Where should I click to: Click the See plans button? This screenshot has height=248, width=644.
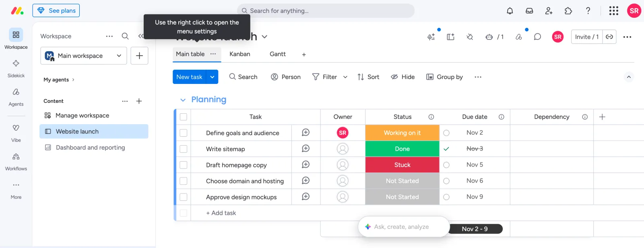[56, 10]
